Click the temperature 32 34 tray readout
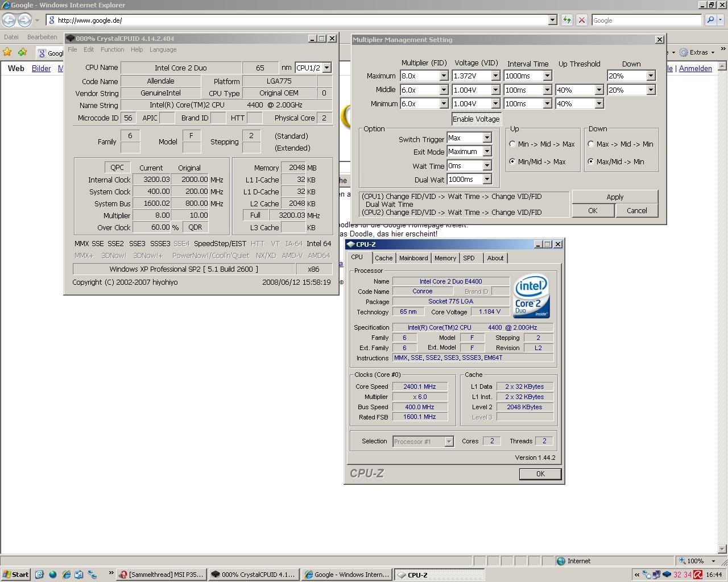 coord(682,575)
